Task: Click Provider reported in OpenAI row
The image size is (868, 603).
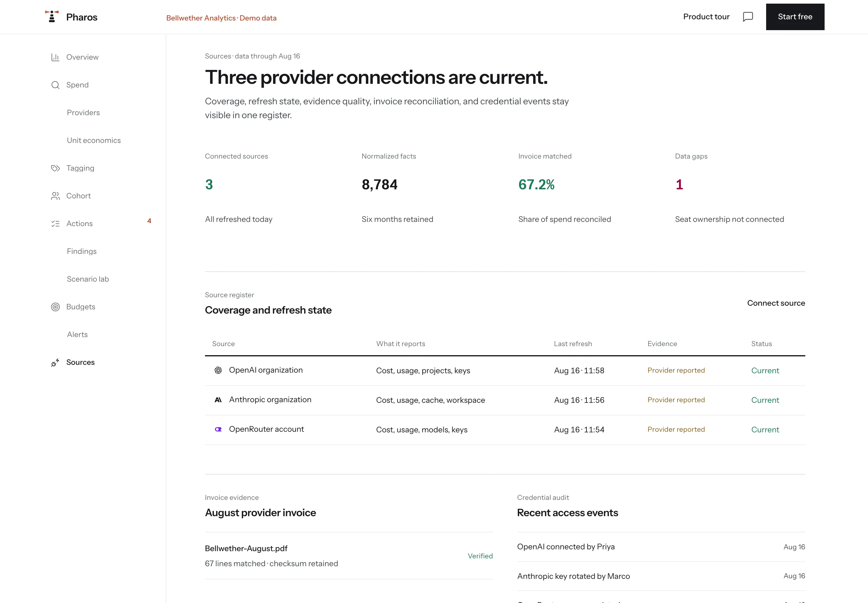Action: click(x=676, y=370)
